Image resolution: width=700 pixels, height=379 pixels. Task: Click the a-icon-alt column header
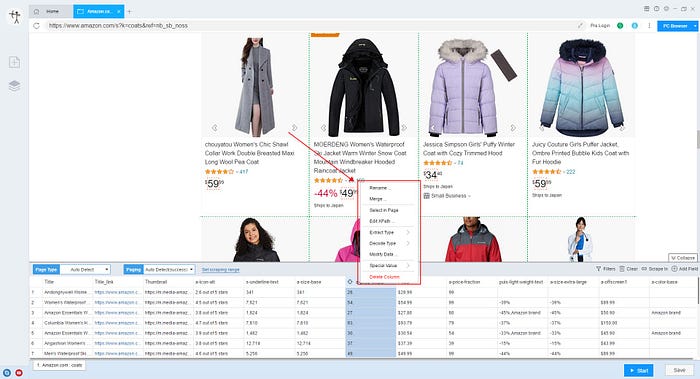coord(205,282)
